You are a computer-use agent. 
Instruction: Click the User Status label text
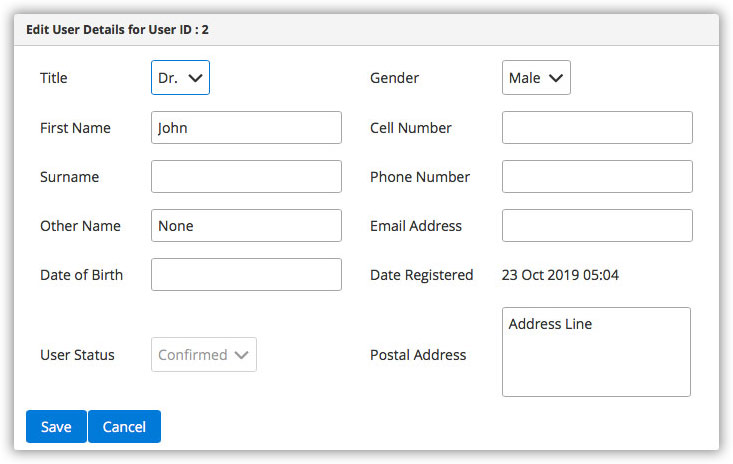click(77, 355)
